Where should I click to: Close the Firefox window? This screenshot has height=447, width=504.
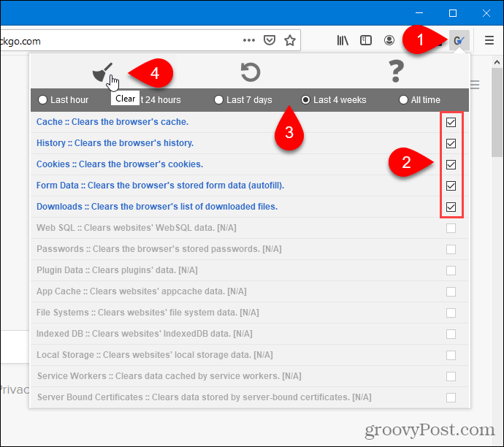tap(486, 13)
